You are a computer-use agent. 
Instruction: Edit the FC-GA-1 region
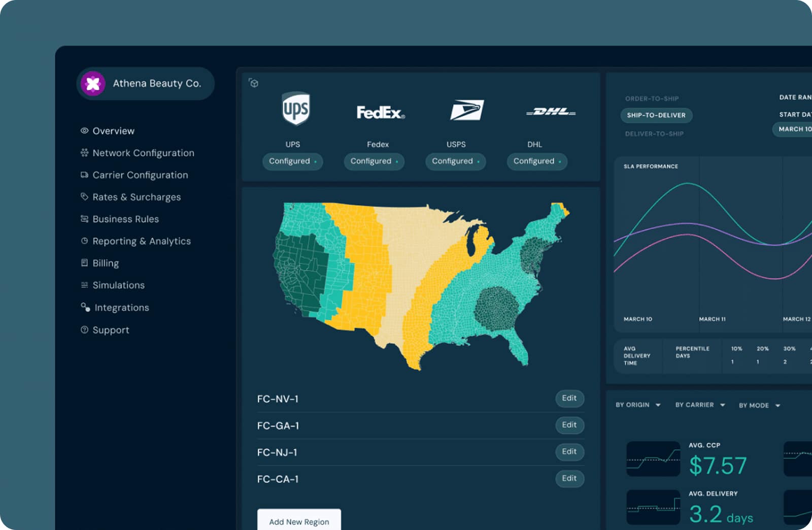coord(569,425)
